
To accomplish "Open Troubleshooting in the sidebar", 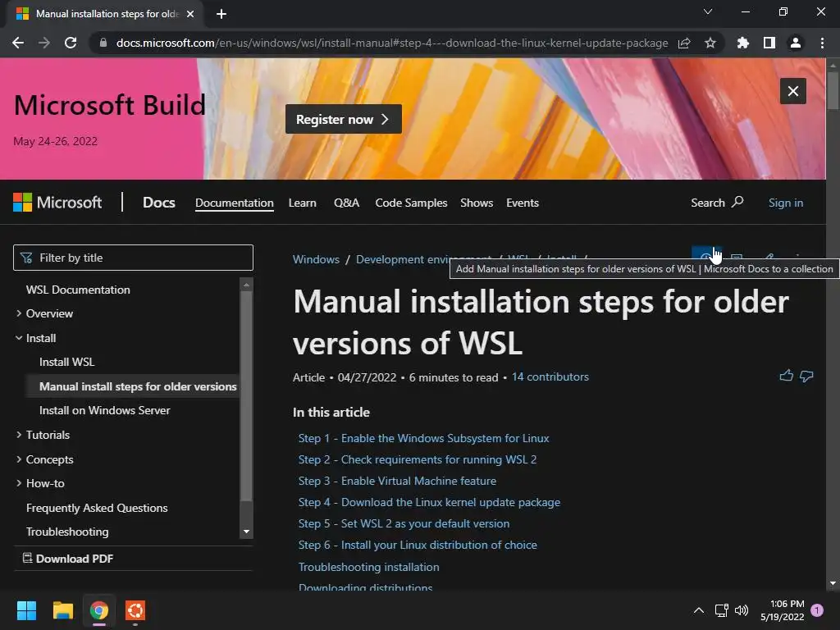I will 67,532.
